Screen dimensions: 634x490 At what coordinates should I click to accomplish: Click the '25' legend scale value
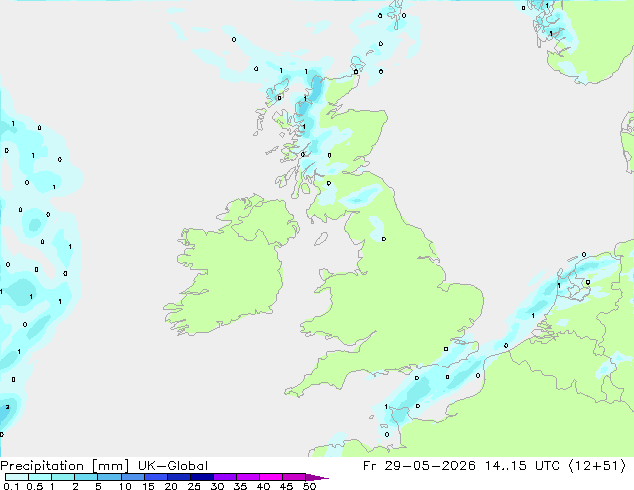(x=194, y=486)
